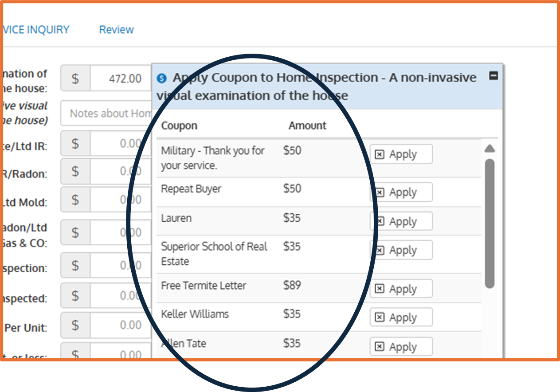
Task: Switch to the Service Inquiry tab
Action: [35, 30]
